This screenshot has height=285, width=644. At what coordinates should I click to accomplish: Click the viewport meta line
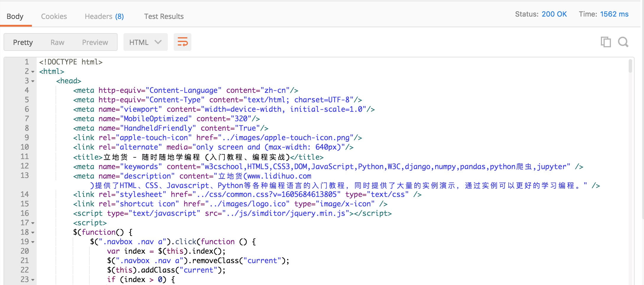[224, 109]
